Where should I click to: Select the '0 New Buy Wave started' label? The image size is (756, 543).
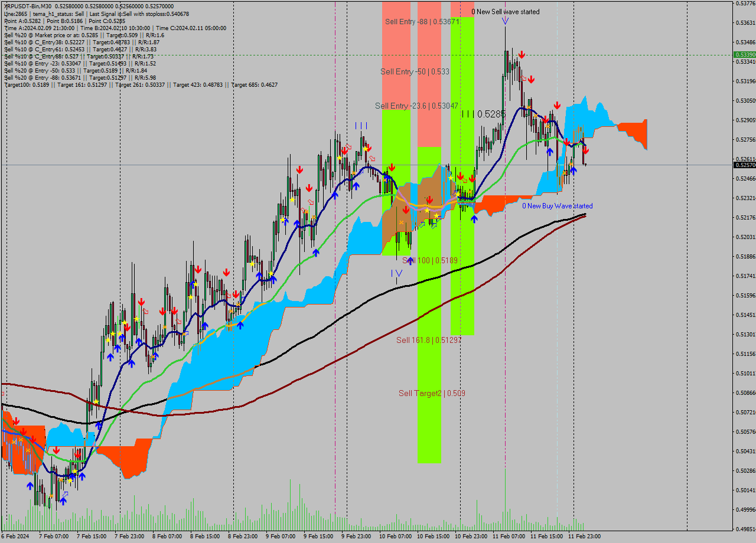[x=557, y=206]
